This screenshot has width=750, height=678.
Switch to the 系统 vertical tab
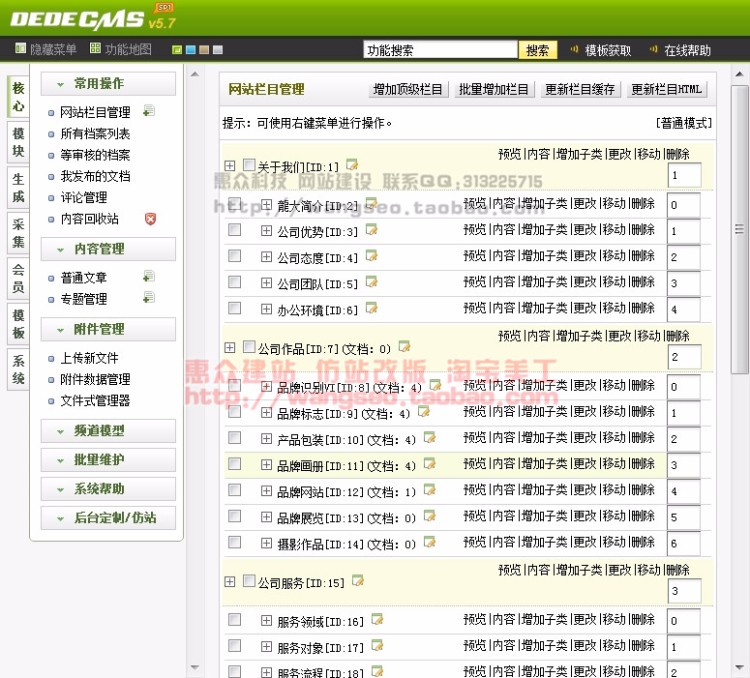tap(18, 369)
